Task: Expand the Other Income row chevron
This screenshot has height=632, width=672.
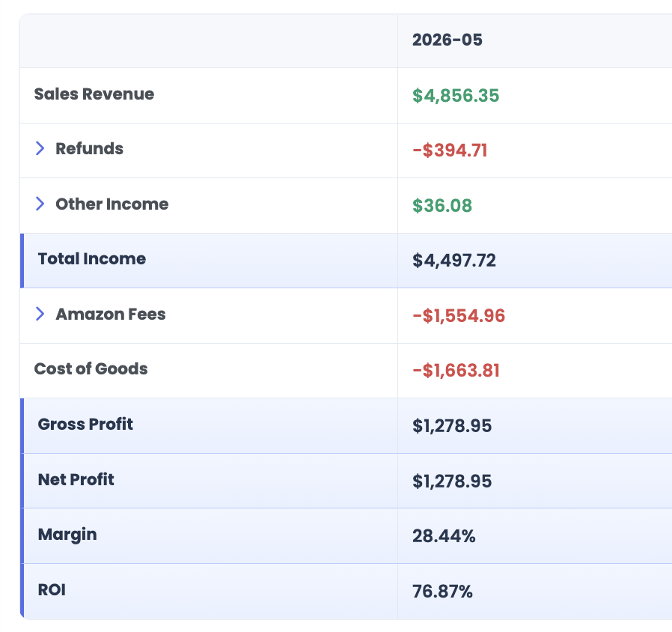Action: coord(40,204)
